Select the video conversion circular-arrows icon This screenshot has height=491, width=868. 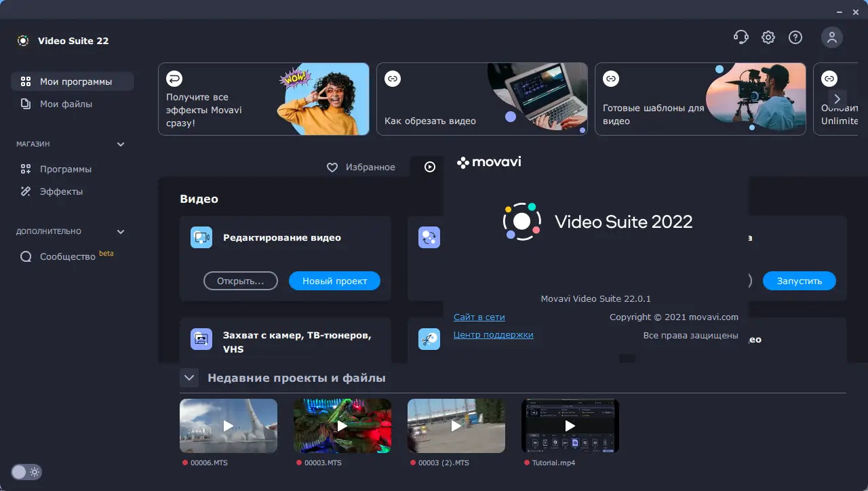tap(429, 237)
